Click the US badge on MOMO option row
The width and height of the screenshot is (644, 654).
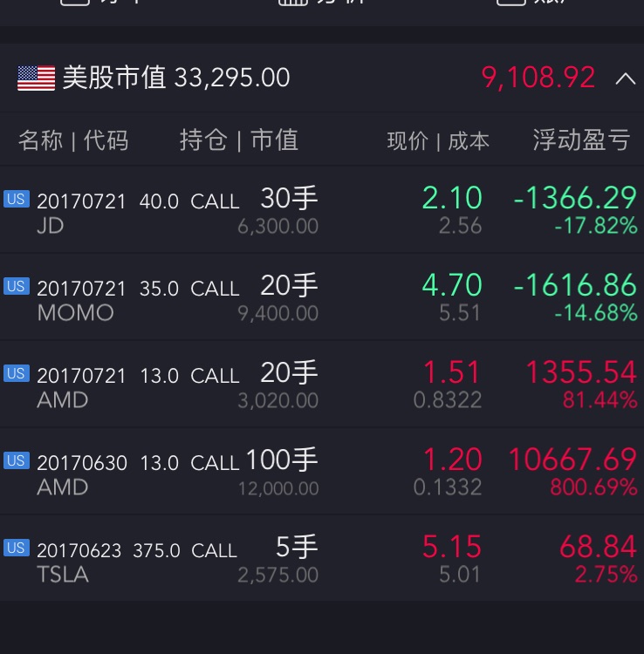(x=16, y=286)
